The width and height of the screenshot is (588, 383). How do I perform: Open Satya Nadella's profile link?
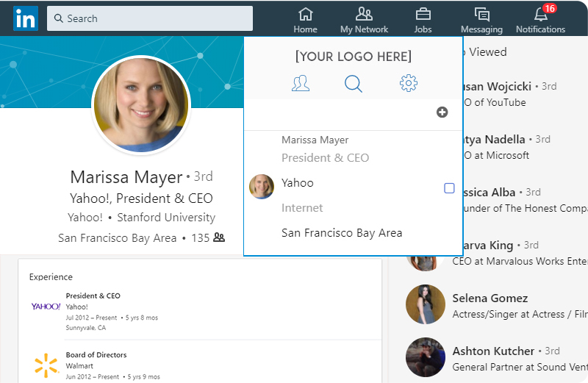pyautogui.click(x=494, y=139)
